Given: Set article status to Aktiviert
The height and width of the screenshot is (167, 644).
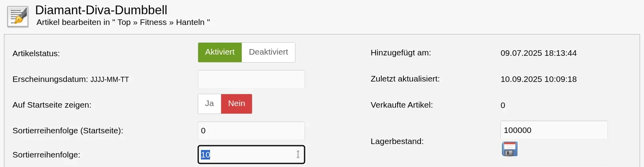Looking at the screenshot, I should 220,52.
